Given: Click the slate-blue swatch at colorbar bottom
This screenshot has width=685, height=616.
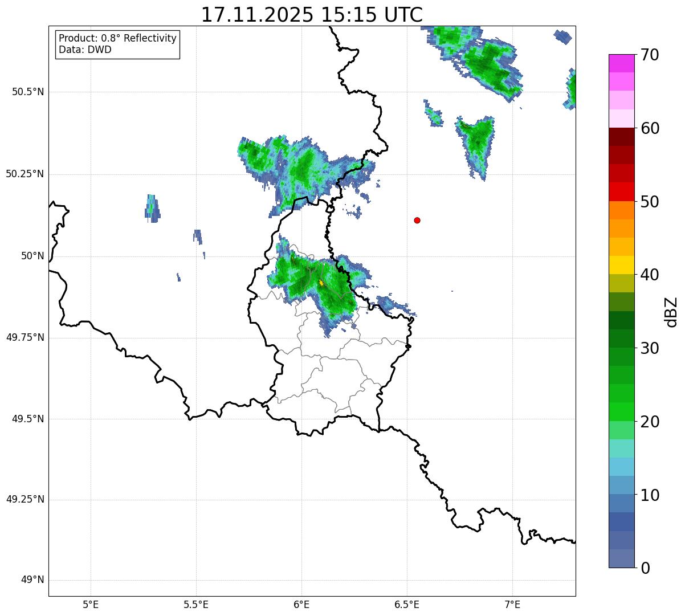Looking at the screenshot, I should pos(622,558).
